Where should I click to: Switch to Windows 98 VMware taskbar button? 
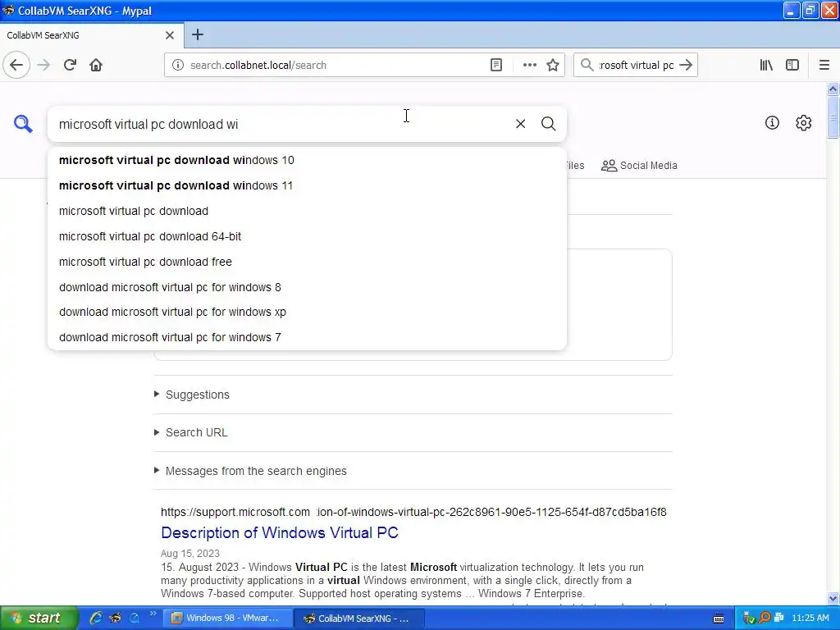click(227, 619)
